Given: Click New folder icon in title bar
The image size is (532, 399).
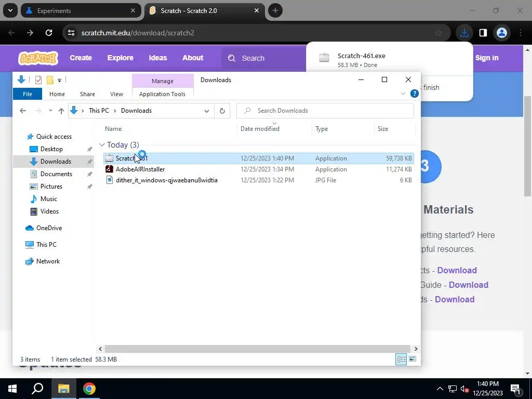Looking at the screenshot, I should [50, 80].
